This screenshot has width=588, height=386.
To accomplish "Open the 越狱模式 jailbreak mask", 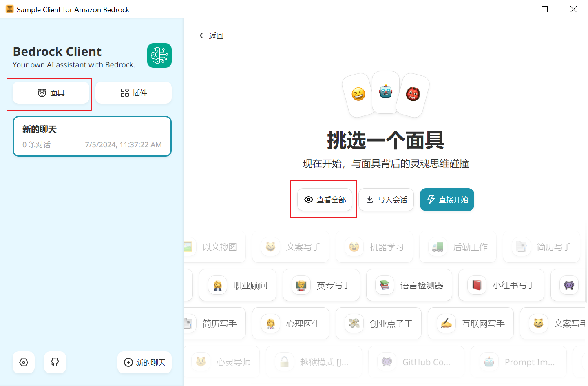I will click(x=313, y=362).
